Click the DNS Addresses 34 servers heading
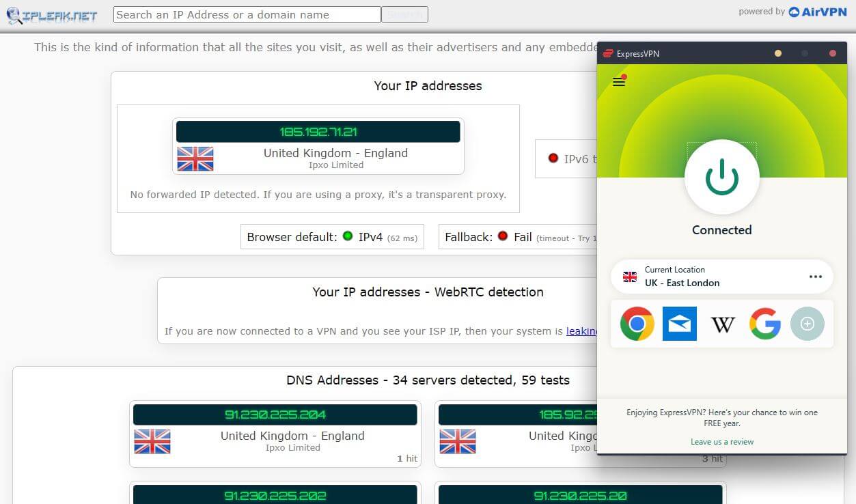The image size is (856, 504). coord(428,380)
